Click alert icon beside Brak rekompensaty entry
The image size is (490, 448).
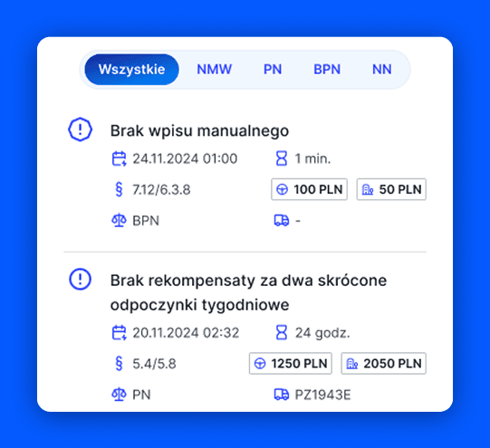coord(80,279)
